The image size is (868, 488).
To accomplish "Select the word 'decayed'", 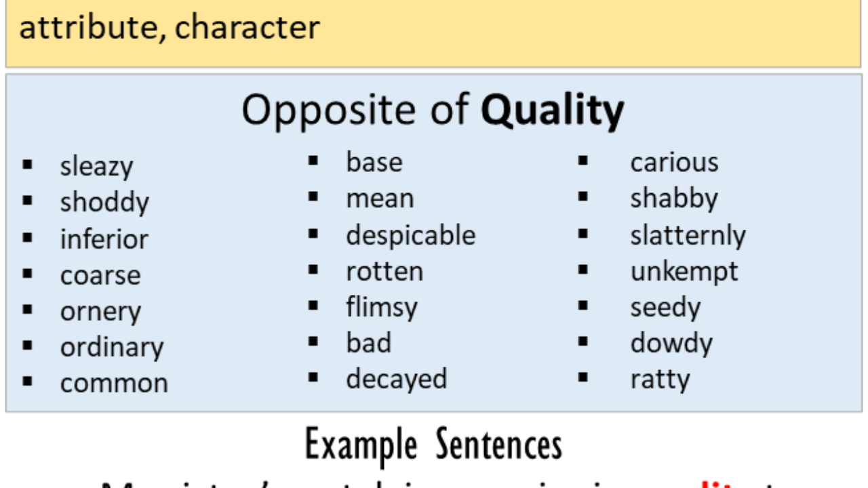I will 397,379.
